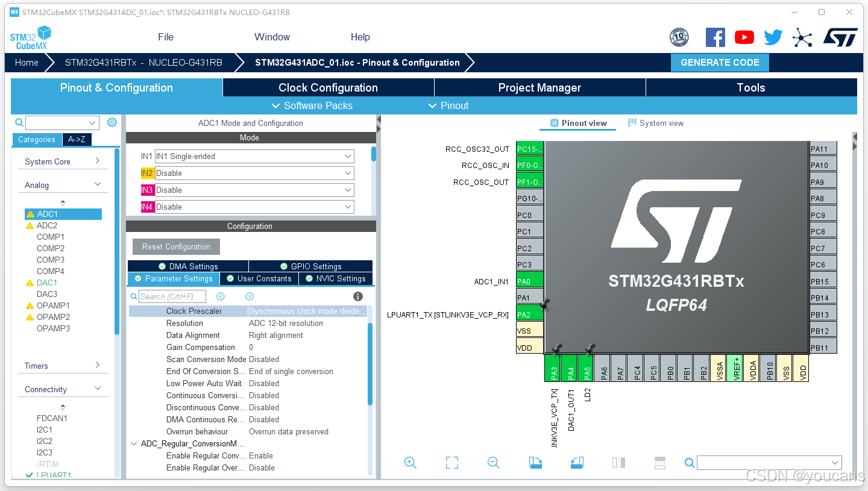868x491 pixels.
Task: Click the parameter search field
Action: 172,296
